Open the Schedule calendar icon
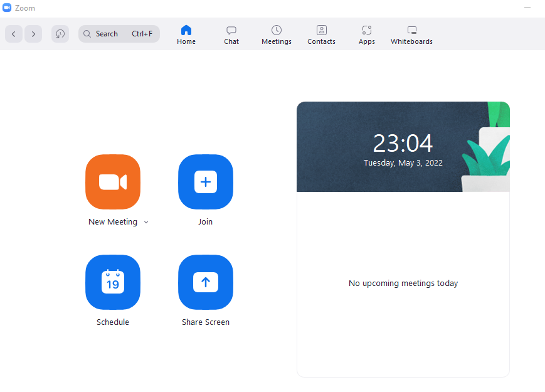 [x=113, y=282]
